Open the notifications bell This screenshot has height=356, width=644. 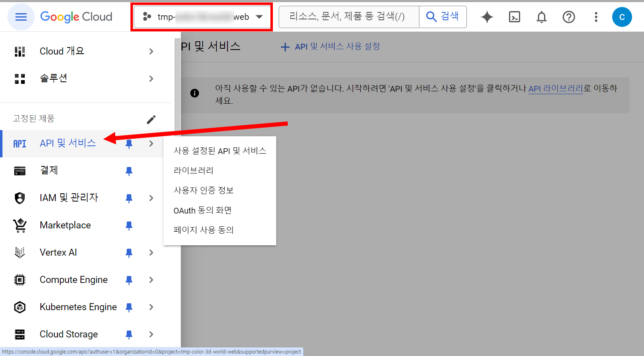[542, 17]
